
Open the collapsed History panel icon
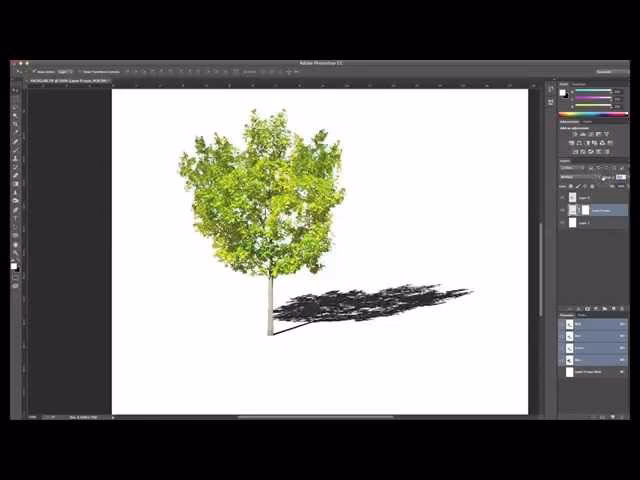click(551, 89)
